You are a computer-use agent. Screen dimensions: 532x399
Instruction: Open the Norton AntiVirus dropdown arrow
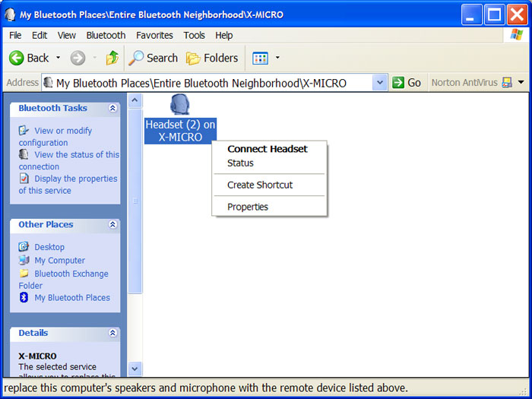(x=521, y=82)
